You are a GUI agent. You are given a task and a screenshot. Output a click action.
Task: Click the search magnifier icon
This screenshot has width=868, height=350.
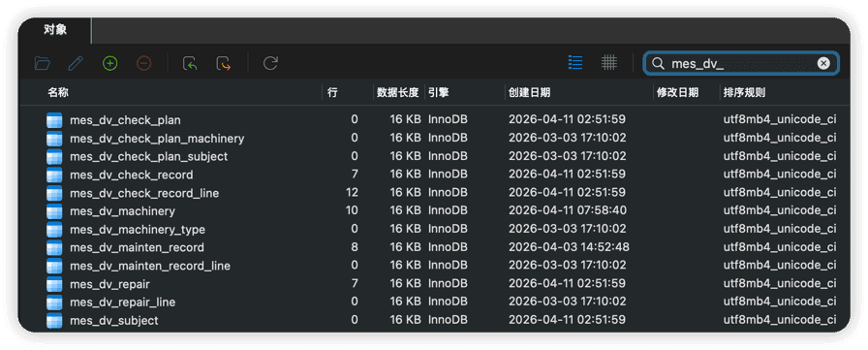point(658,64)
